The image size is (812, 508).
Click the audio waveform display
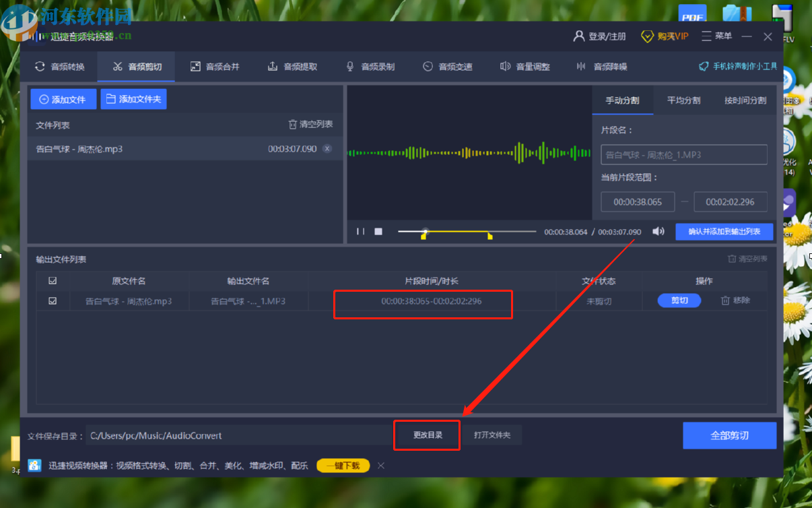pyautogui.click(x=469, y=153)
